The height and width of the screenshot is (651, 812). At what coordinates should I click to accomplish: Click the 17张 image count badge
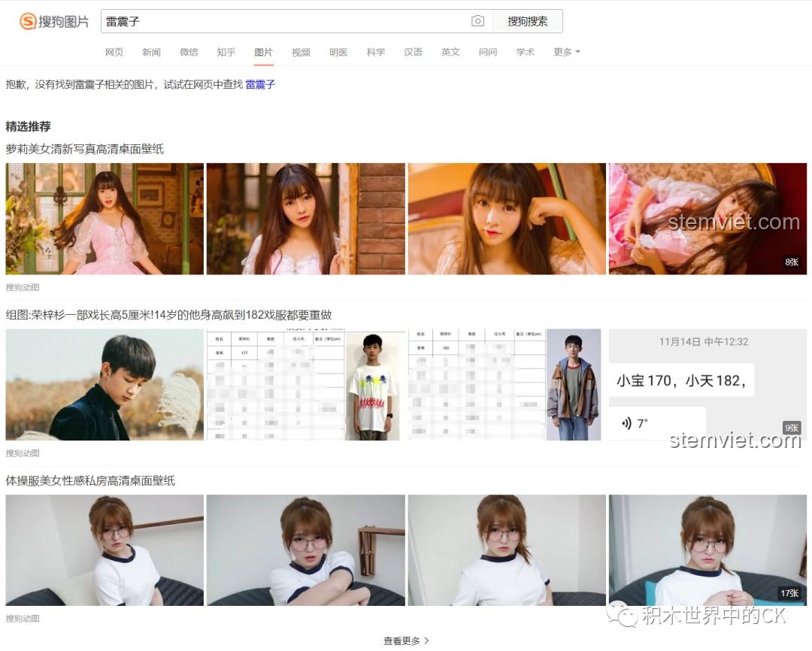(x=789, y=594)
